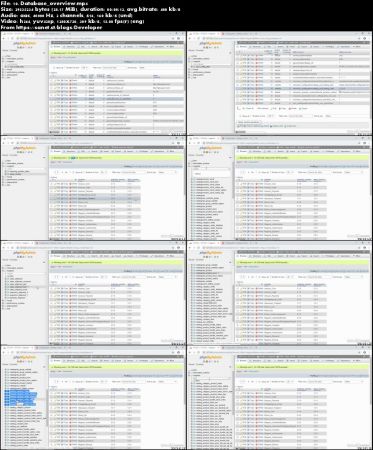Open the Browse tab in frame 1
The width and height of the screenshot is (373, 450).
point(56,47)
